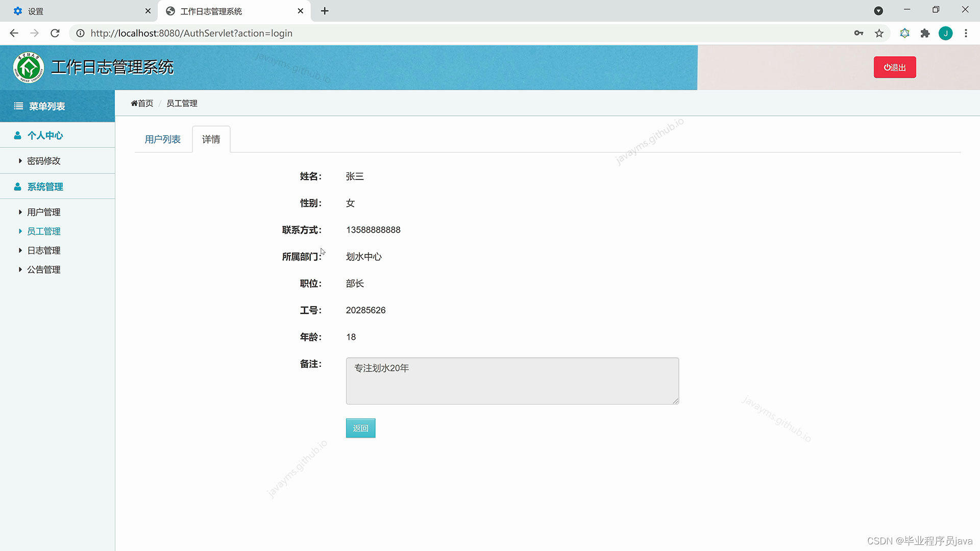The image size is (980, 551).
Task: Click the age value 18
Action: (x=351, y=337)
